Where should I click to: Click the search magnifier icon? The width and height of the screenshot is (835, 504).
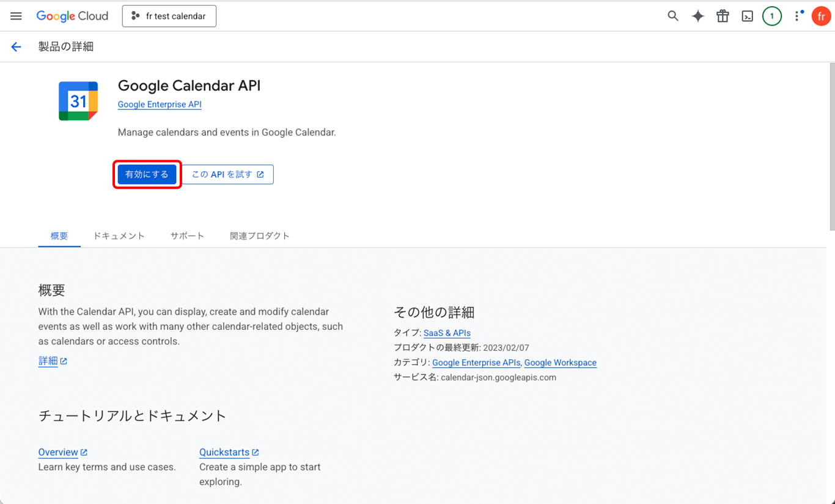(x=673, y=16)
